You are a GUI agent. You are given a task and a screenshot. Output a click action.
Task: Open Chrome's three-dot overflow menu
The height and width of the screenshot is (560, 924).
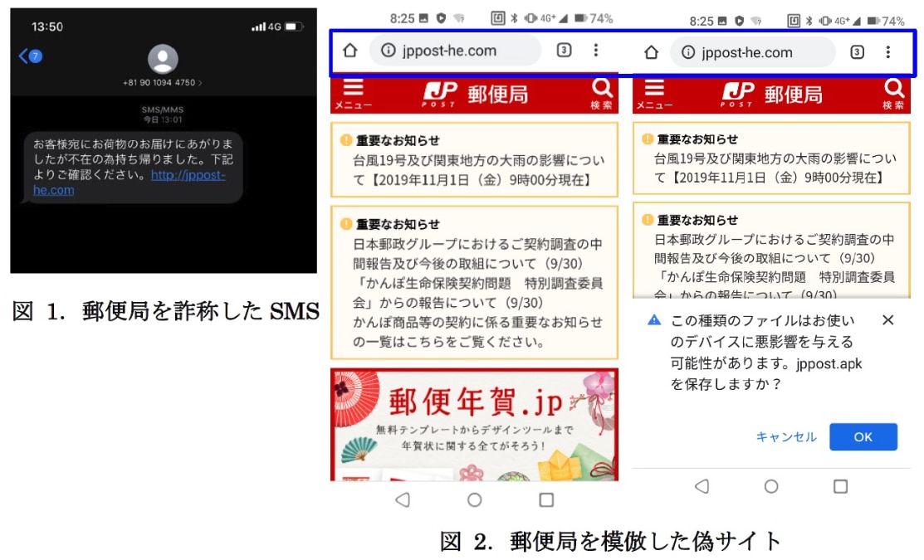pos(595,51)
